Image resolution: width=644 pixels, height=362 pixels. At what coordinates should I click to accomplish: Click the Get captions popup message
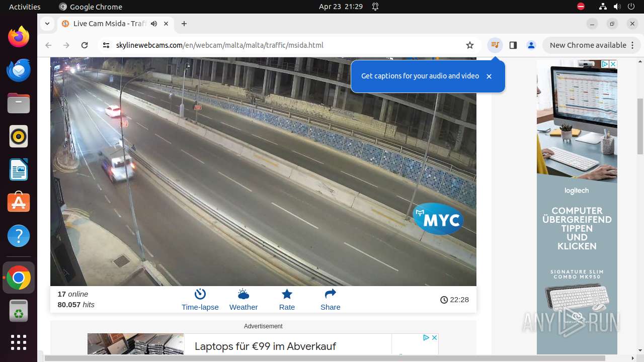420,76
